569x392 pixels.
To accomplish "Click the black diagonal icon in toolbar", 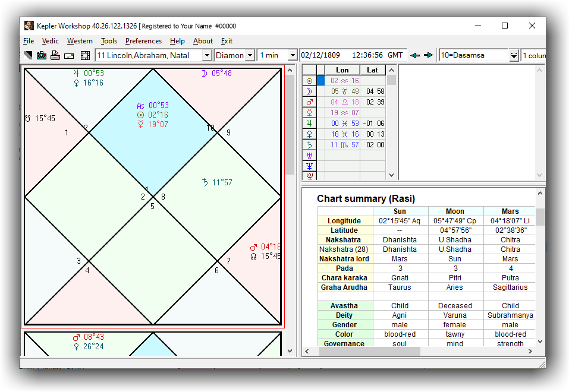I will (28, 55).
